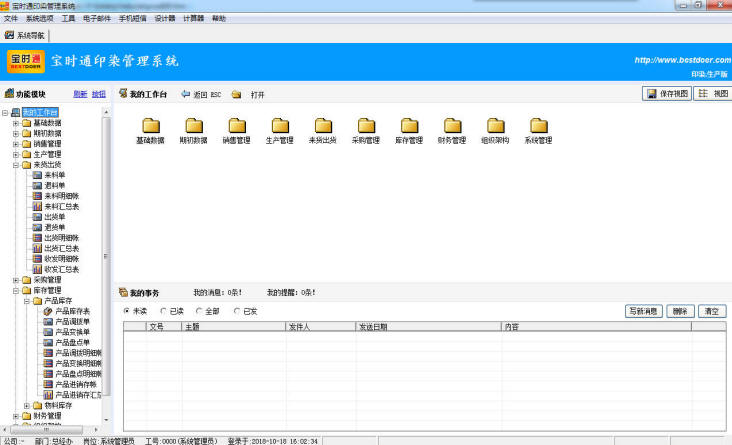Viewport: 732px width, 445px height.
Task: Click the 保存视图 button
Action: pyautogui.click(x=667, y=94)
